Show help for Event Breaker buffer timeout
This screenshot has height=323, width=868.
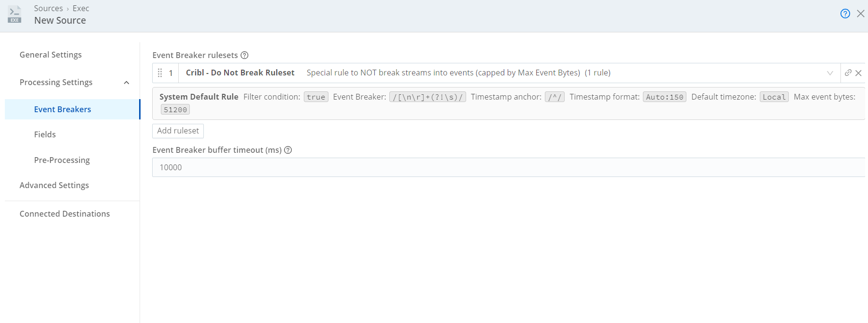click(288, 150)
